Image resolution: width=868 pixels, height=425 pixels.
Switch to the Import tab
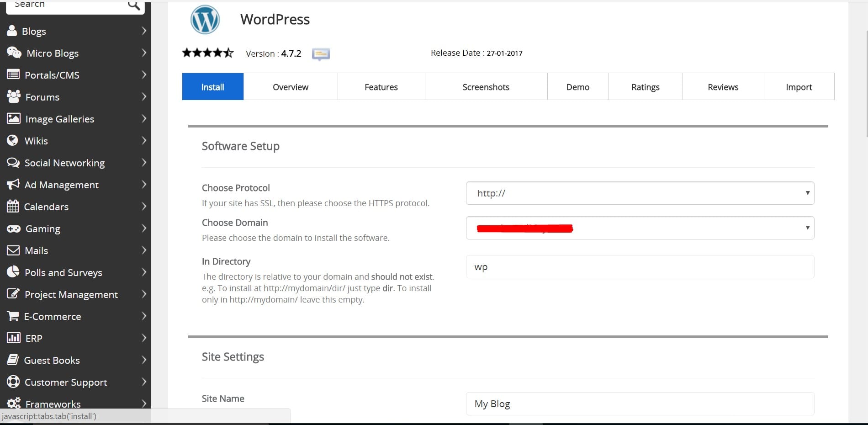799,86
